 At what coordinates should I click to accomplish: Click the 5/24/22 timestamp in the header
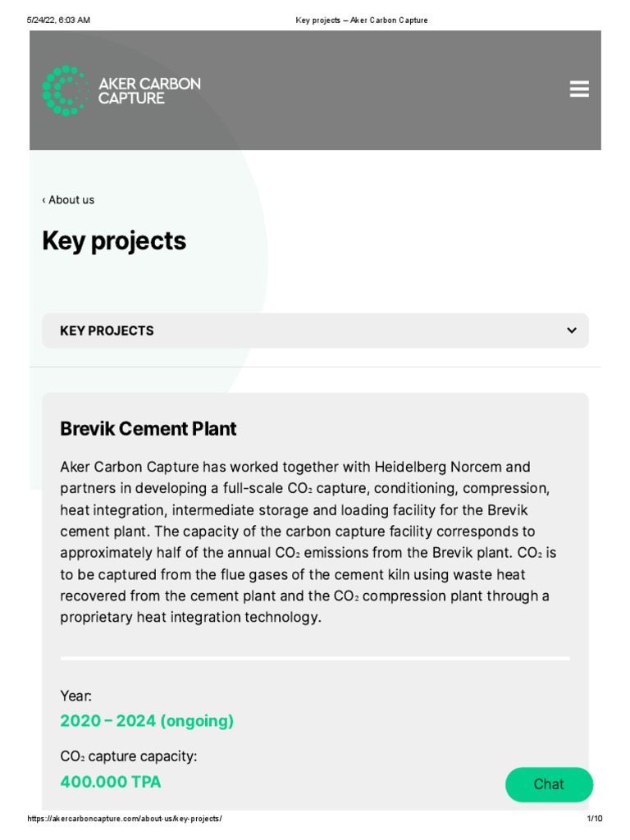coord(58,20)
